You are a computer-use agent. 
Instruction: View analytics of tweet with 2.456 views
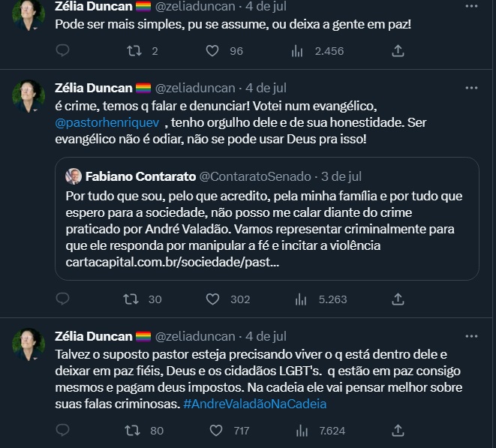pyautogui.click(x=296, y=51)
